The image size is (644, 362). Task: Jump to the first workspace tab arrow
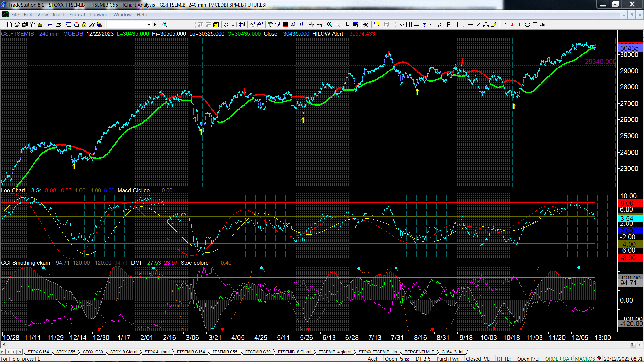(3, 352)
